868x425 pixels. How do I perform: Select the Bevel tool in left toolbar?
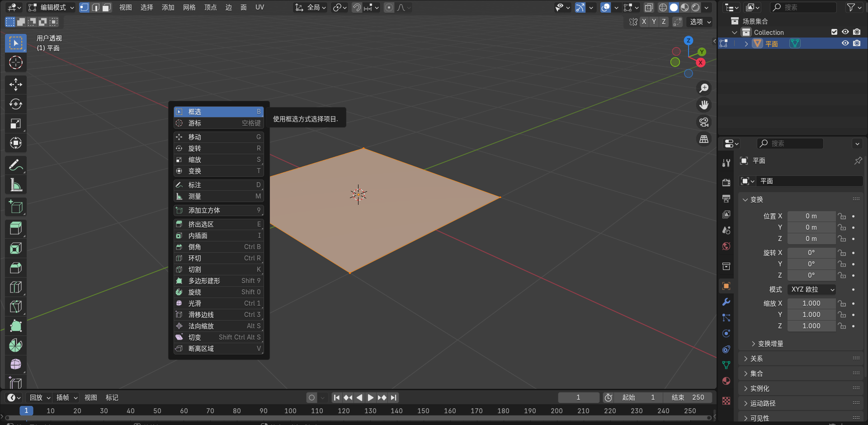coord(16,268)
